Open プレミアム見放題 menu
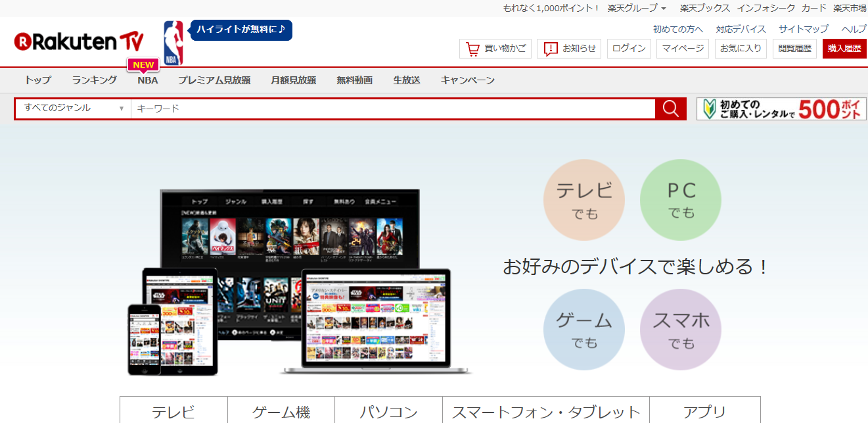Image resolution: width=868 pixels, height=423 pixels. tap(214, 80)
